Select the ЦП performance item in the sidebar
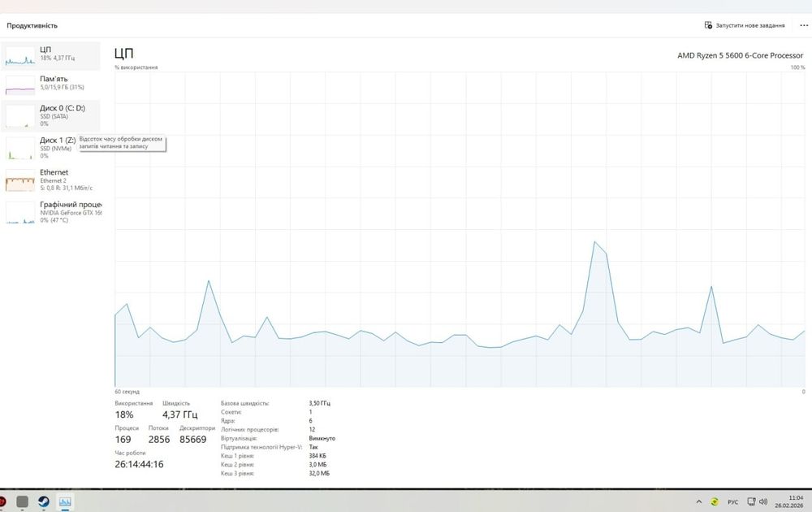Screen dimensions: 812x512 coord(50,55)
